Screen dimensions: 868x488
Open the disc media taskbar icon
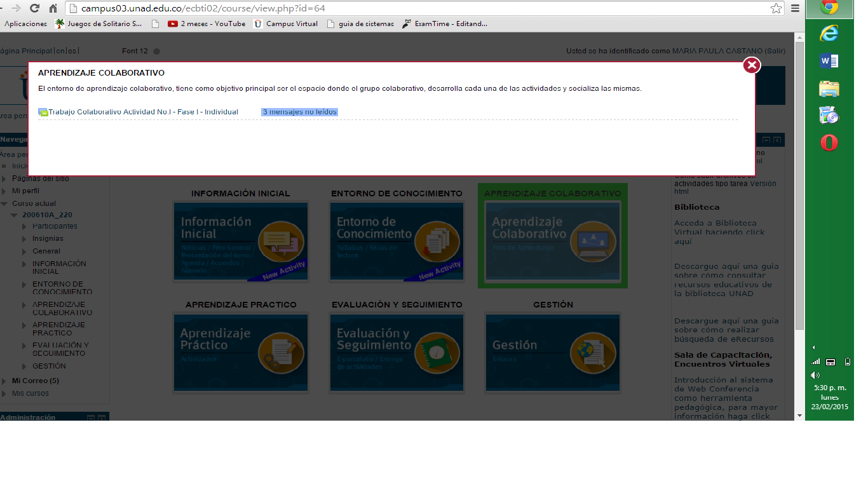tap(829, 116)
